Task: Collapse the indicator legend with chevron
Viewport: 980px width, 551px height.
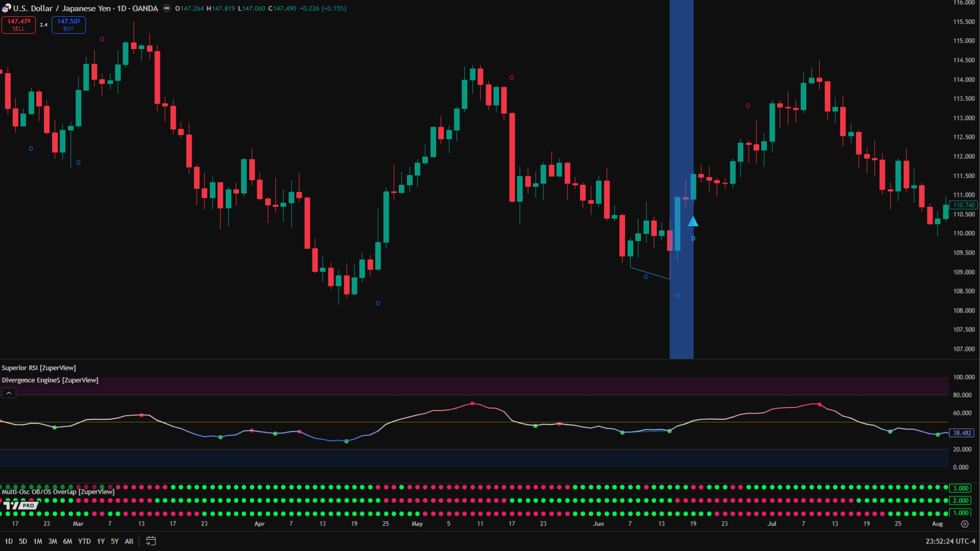Action: pos(9,393)
